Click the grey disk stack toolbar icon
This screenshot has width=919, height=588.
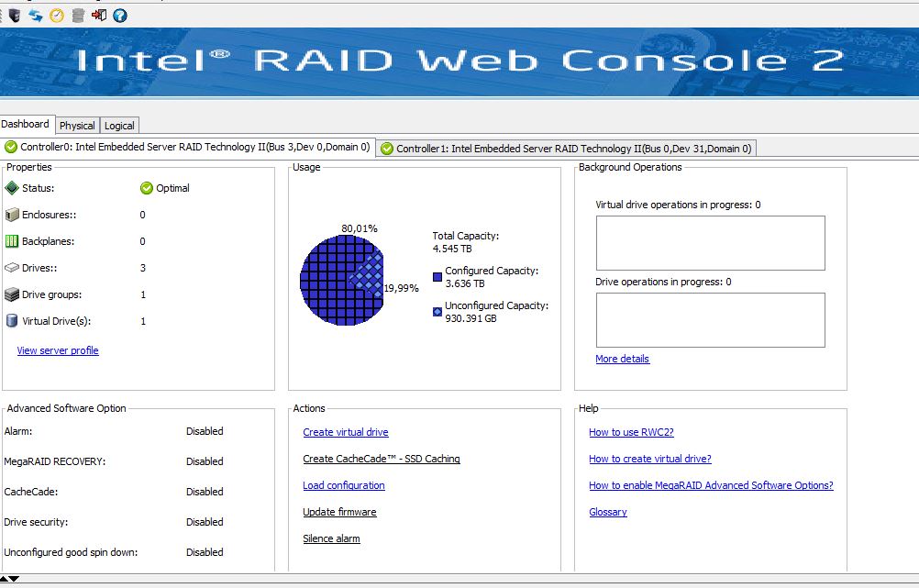click(x=78, y=16)
